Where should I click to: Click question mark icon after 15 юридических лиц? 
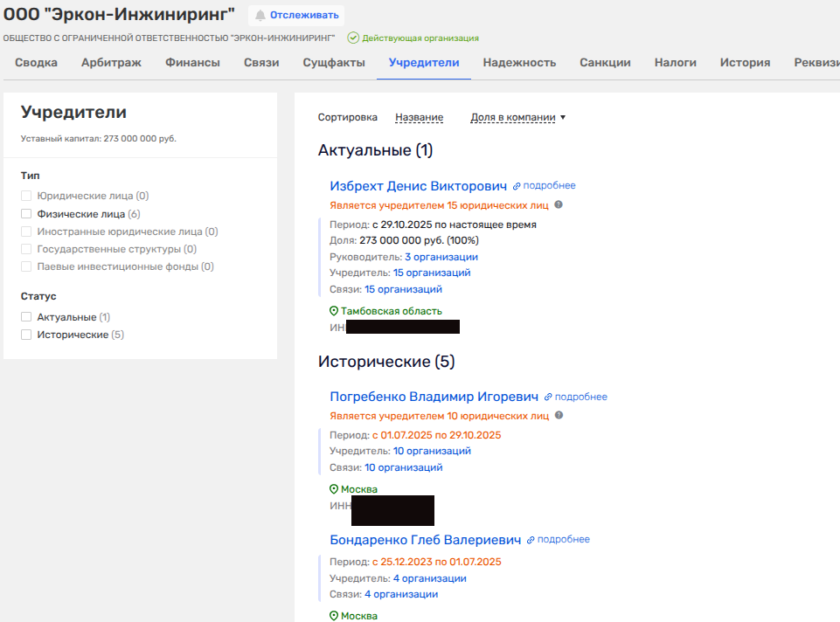(x=559, y=205)
